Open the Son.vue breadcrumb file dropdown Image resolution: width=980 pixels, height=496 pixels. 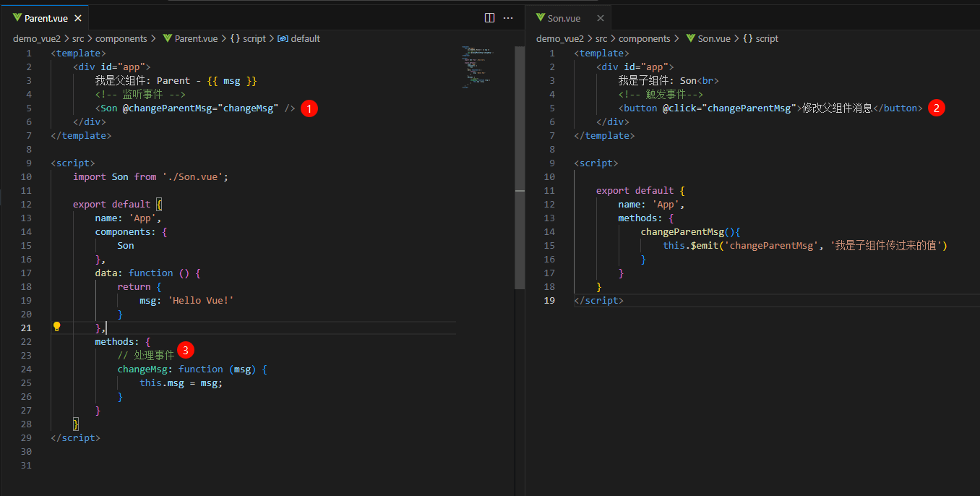coord(713,39)
